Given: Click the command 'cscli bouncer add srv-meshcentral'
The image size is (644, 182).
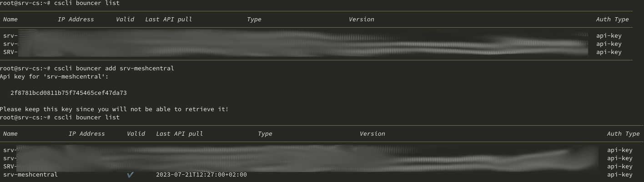Looking at the screenshot, I should pyautogui.click(x=114, y=69).
